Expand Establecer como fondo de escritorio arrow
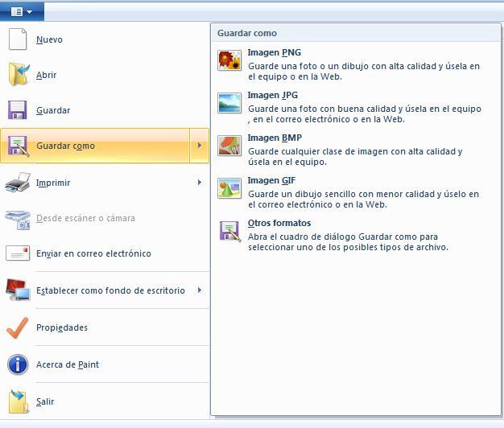This screenshot has width=504, height=428. (x=200, y=290)
